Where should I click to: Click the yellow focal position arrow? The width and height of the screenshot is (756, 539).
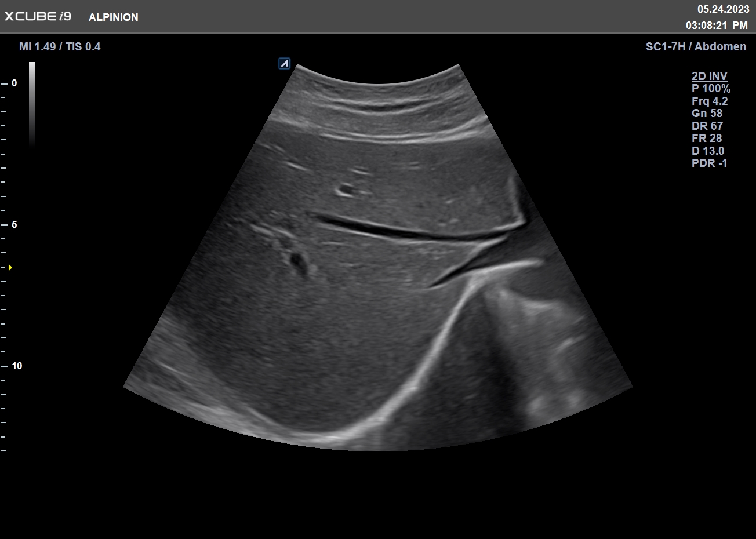tap(10, 267)
